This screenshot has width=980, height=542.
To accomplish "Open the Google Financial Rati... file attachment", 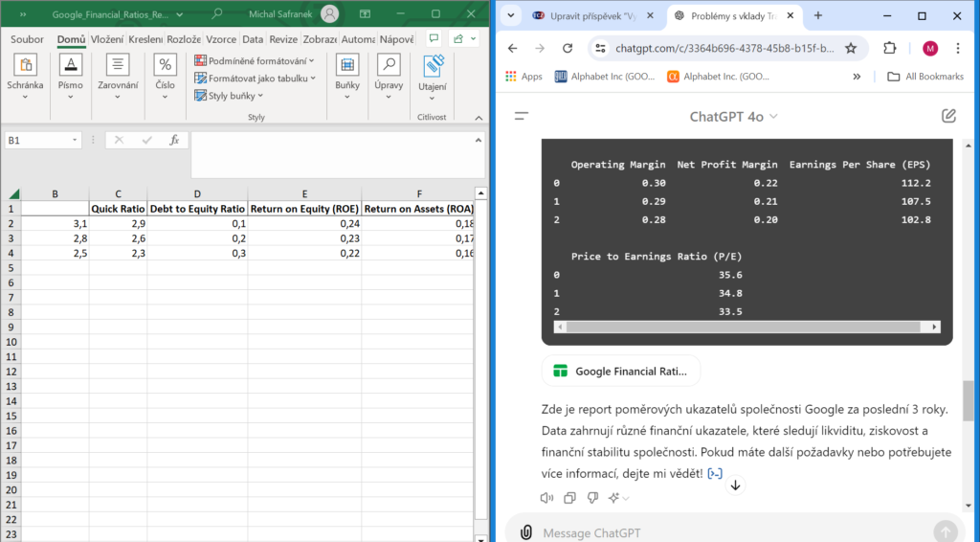I will 621,371.
